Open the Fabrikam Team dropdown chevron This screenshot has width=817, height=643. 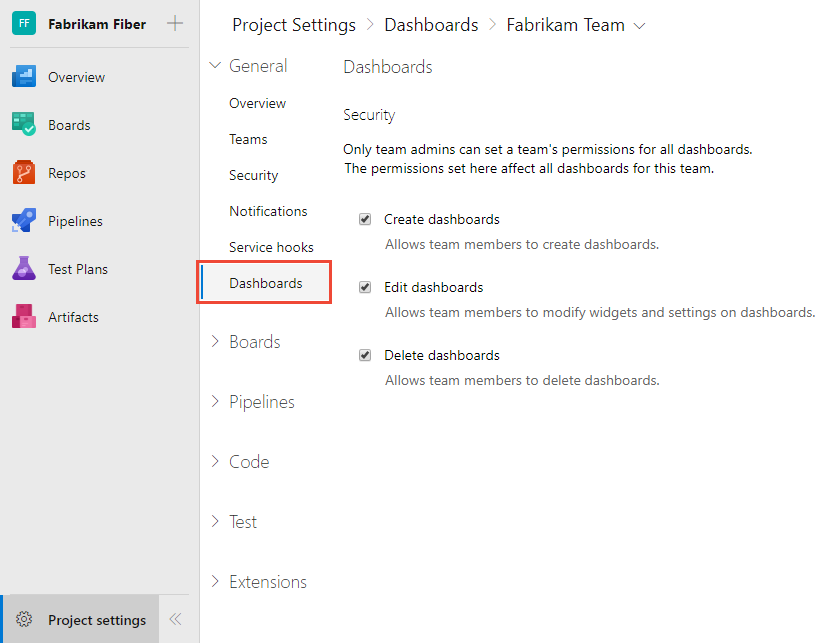(x=639, y=26)
